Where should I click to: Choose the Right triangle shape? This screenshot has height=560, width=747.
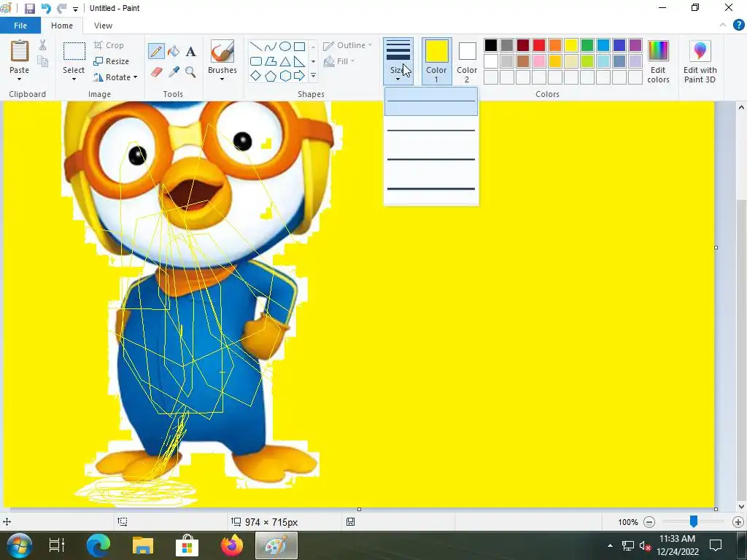(299, 61)
